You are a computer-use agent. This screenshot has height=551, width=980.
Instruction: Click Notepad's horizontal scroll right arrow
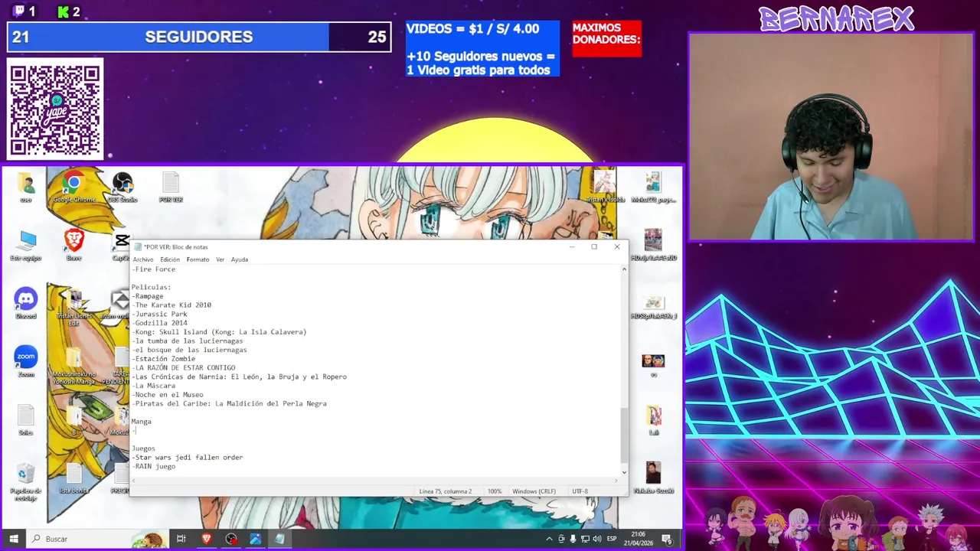point(616,481)
